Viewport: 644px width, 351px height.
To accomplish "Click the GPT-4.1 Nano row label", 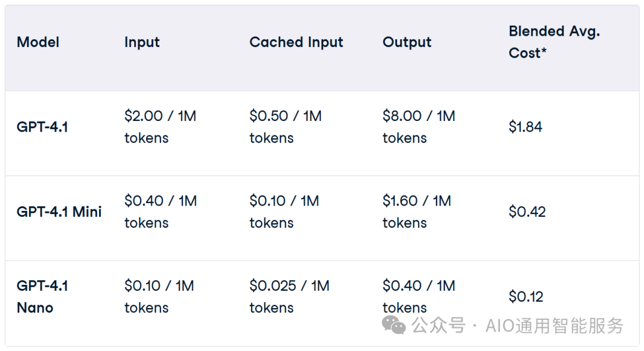I will click(x=42, y=297).
